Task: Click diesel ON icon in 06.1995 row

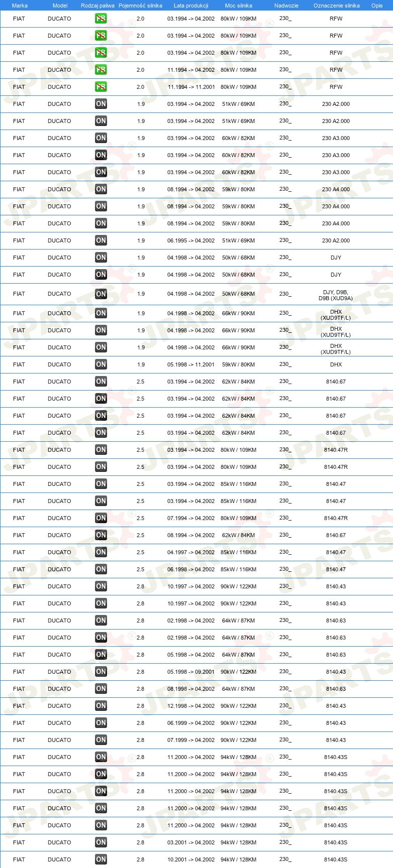Action: coord(101,240)
